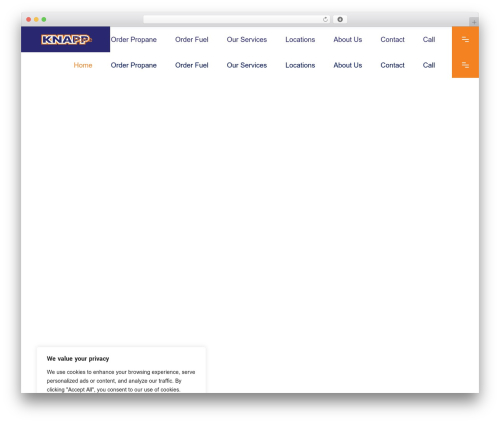500x423 pixels.
Task: Click the cookie notice paragraph text
Action: [121, 381]
